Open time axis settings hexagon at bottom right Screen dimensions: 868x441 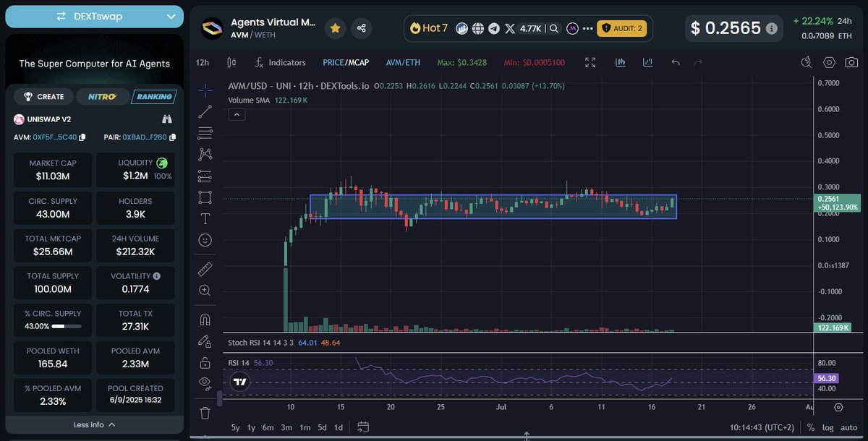tap(838, 408)
